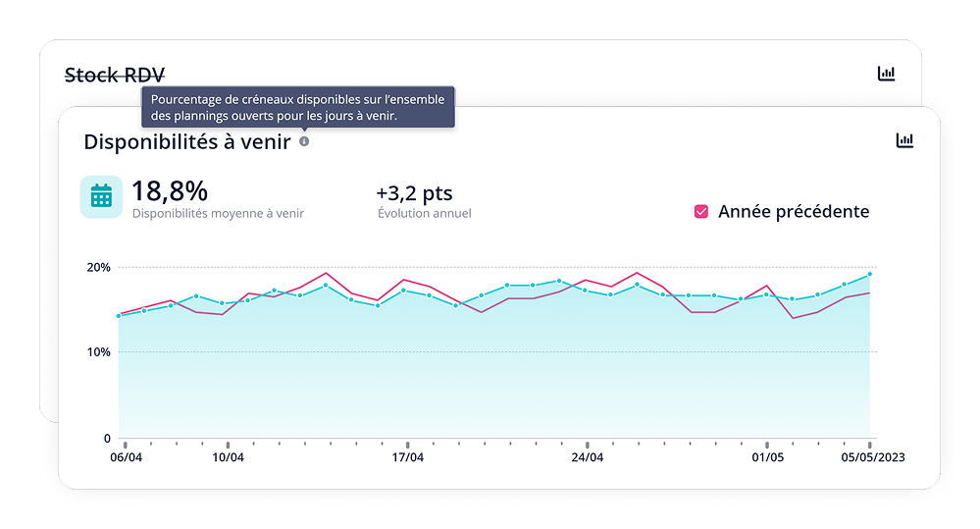Click the Année précédente label
Image resolution: width=980 pixels, height=529 pixels.
pyautogui.click(x=794, y=211)
